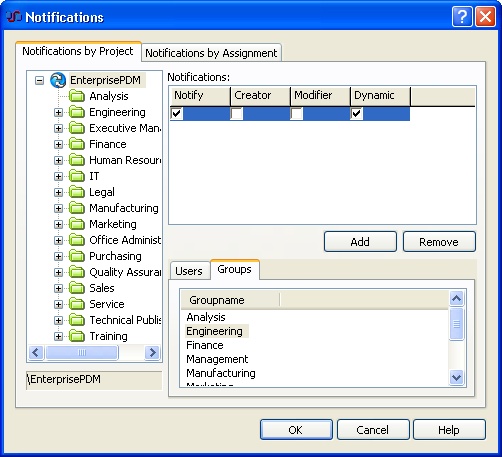The image size is (502, 457).
Task: Click the IT folder icon
Action: pos(77,176)
